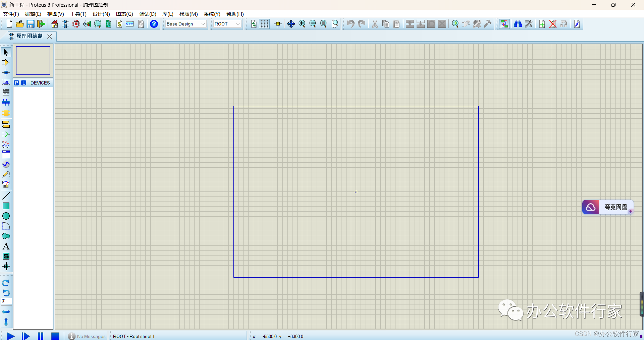644x340 pixels.
Task: Create a new project from toolbar
Action: click(9, 24)
